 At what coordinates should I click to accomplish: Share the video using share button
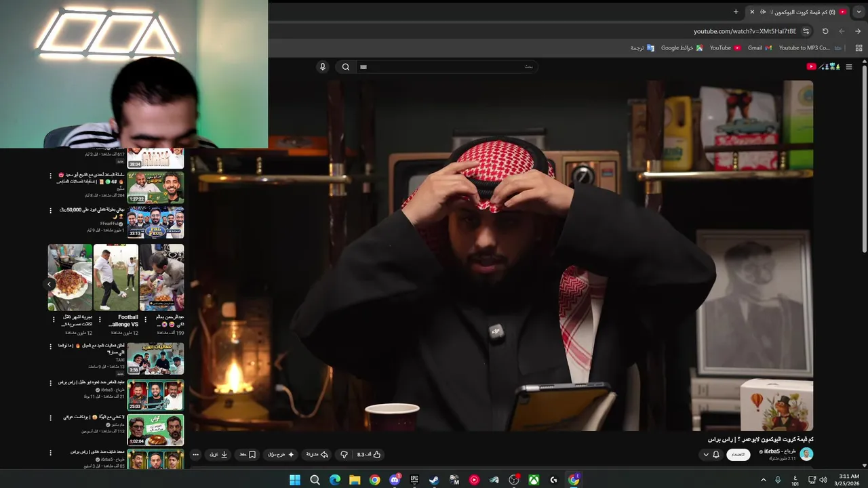click(x=317, y=454)
